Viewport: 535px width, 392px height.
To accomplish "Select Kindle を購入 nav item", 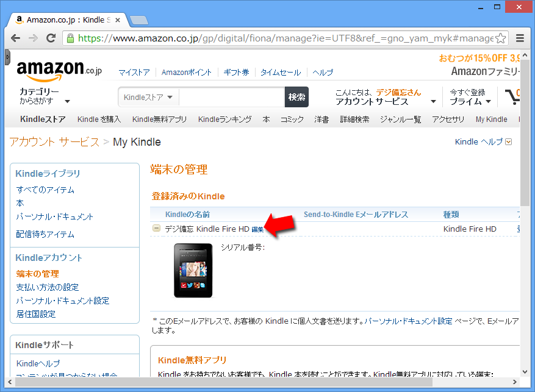I will [99, 119].
